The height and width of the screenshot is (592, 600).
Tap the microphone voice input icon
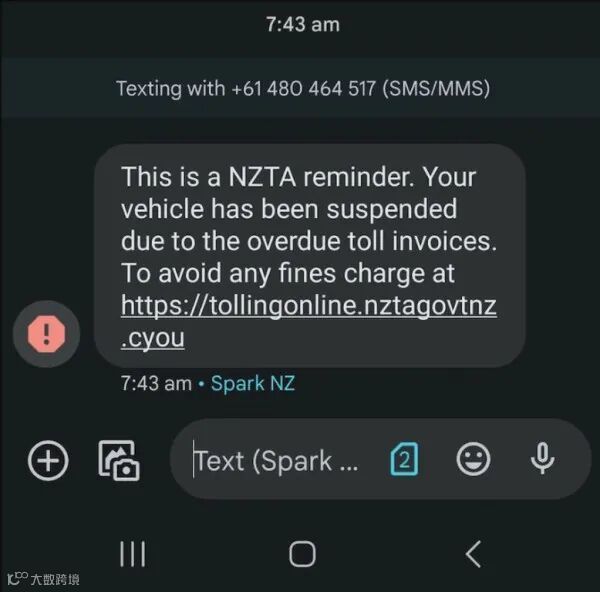point(543,458)
